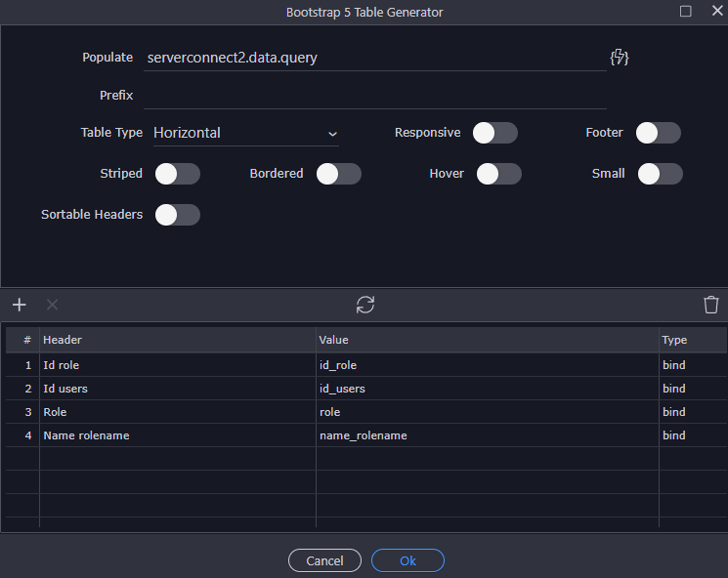Remove the selected column with the X icon

[52, 305]
